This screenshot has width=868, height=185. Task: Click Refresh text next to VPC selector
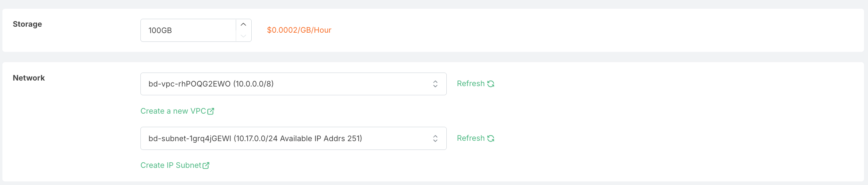click(x=471, y=84)
